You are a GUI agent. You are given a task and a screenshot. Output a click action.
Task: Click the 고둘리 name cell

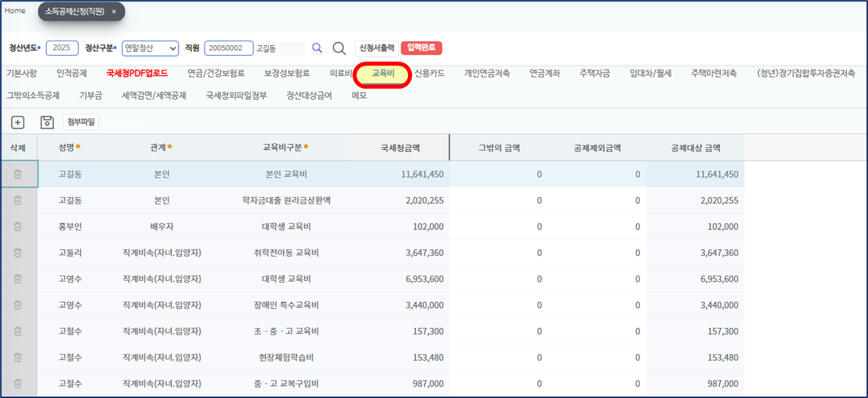(x=70, y=252)
